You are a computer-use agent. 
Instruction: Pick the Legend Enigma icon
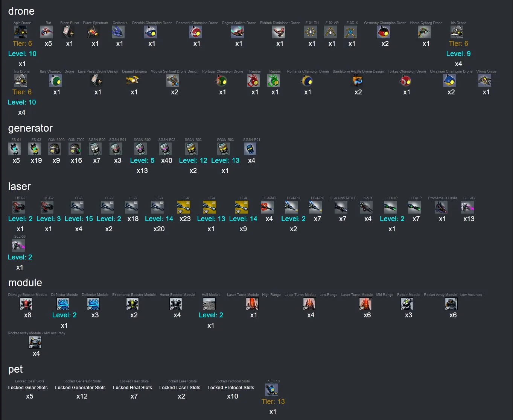tap(133, 81)
